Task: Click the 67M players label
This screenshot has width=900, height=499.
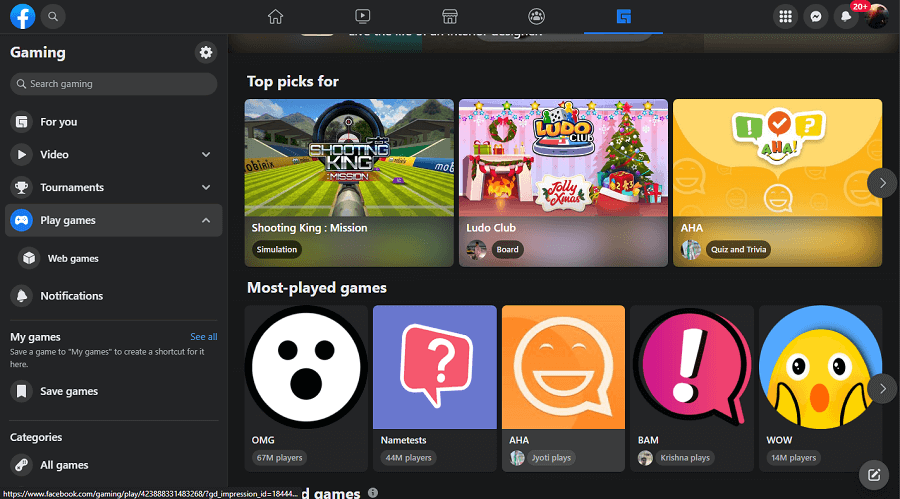Action: click(280, 458)
